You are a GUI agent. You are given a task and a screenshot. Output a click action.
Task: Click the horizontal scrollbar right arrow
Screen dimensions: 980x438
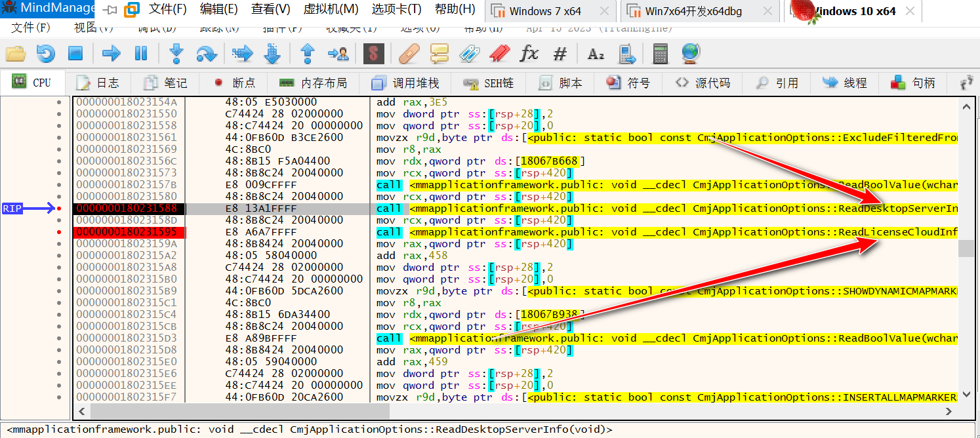949,411
